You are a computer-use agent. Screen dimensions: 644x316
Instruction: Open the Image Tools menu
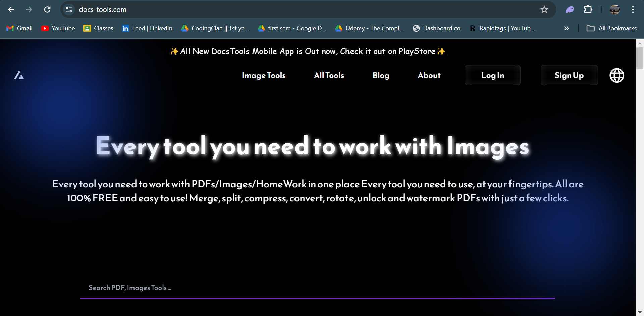[264, 75]
